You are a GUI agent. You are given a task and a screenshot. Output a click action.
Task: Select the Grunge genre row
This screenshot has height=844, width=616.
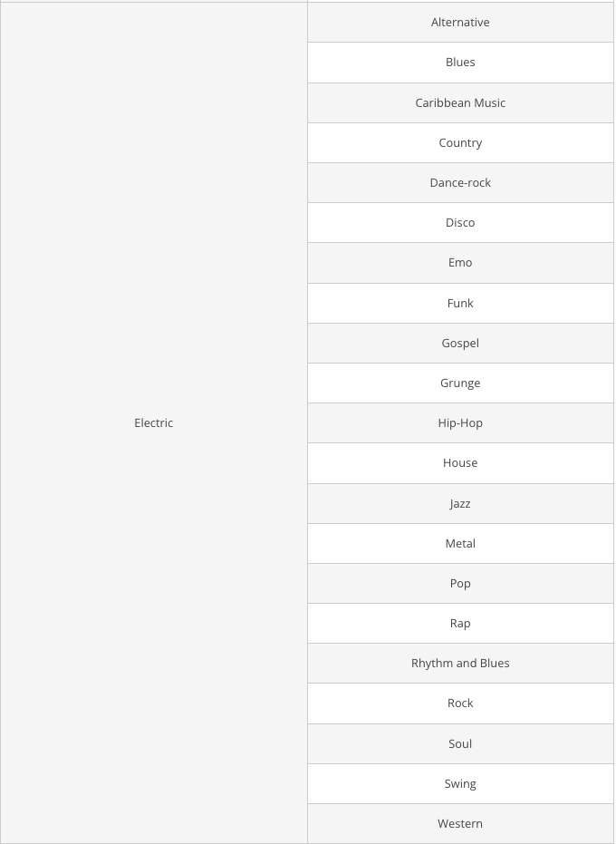(x=460, y=383)
